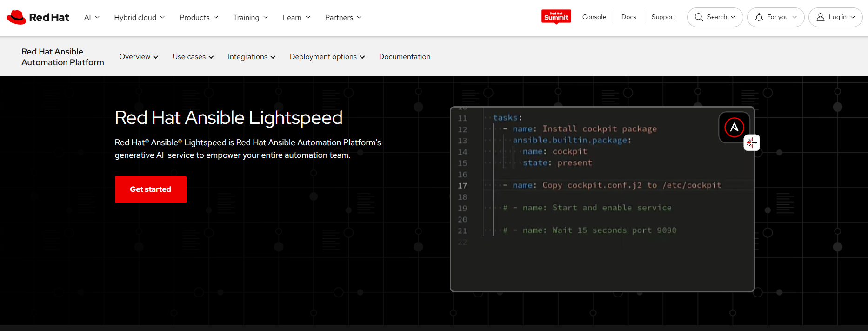This screenshot has width=868, height=331.
Task: Open the Log in menu
Action: [835, 17]
